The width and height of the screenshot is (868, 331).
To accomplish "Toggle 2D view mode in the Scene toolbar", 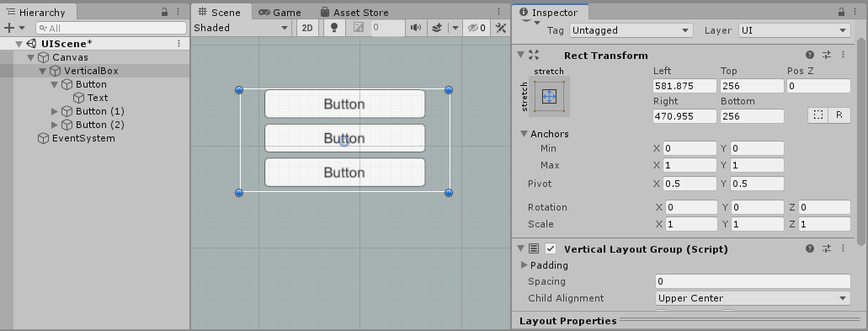I will point(307,28).
